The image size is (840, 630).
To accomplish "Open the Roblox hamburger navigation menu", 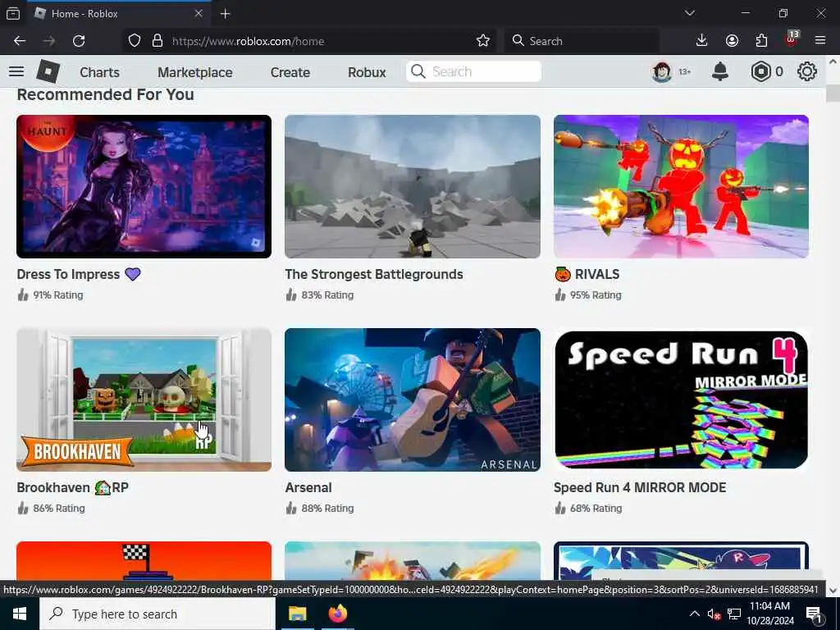I will pyautogui.click(x=16, y=72).
